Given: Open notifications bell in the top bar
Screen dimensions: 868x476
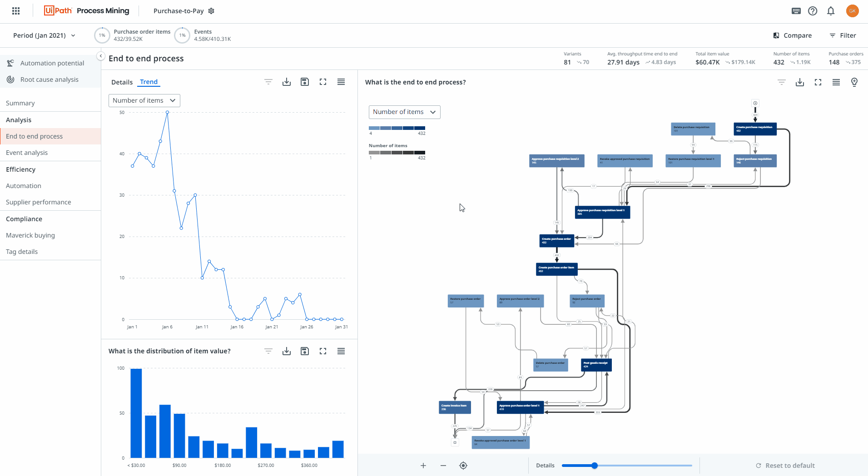Looking at the screenshot, I should (x=831, y=10).
